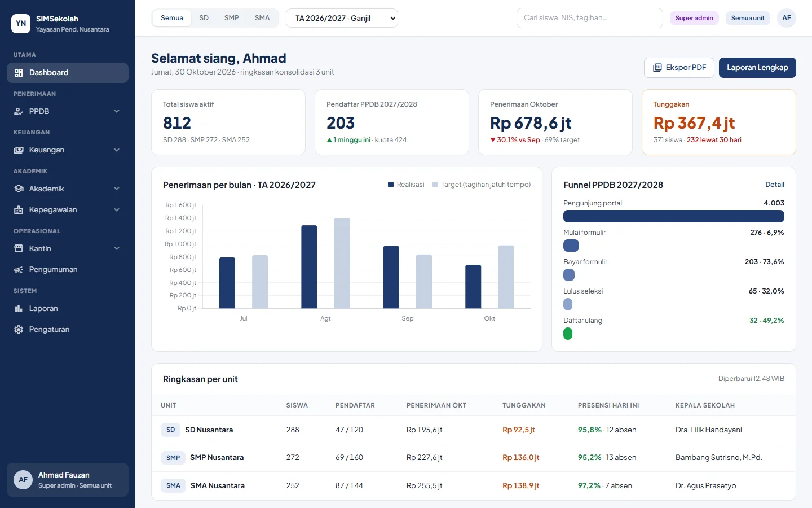Viewport: 812px width, 508px height.
Task: Click the SMP Nusantara row name
Action: tap(217, 458)
